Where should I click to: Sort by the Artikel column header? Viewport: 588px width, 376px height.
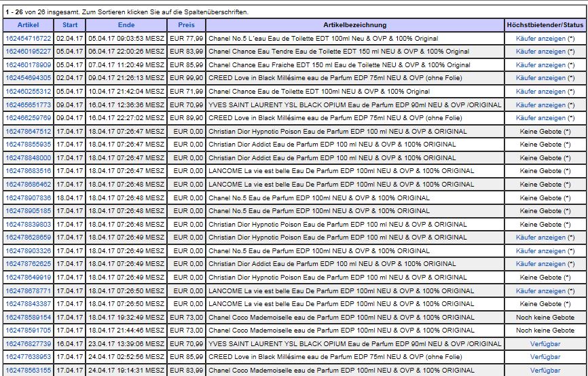tap(28, 25)
